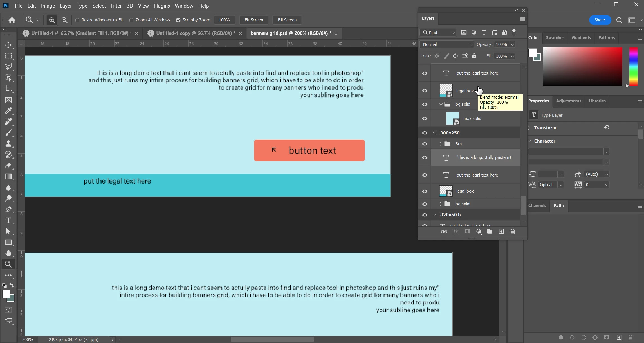Viewport: 644px width, 343px height.
Task: Collapse the 300x250 layer group
Action: tap(434, 133)
